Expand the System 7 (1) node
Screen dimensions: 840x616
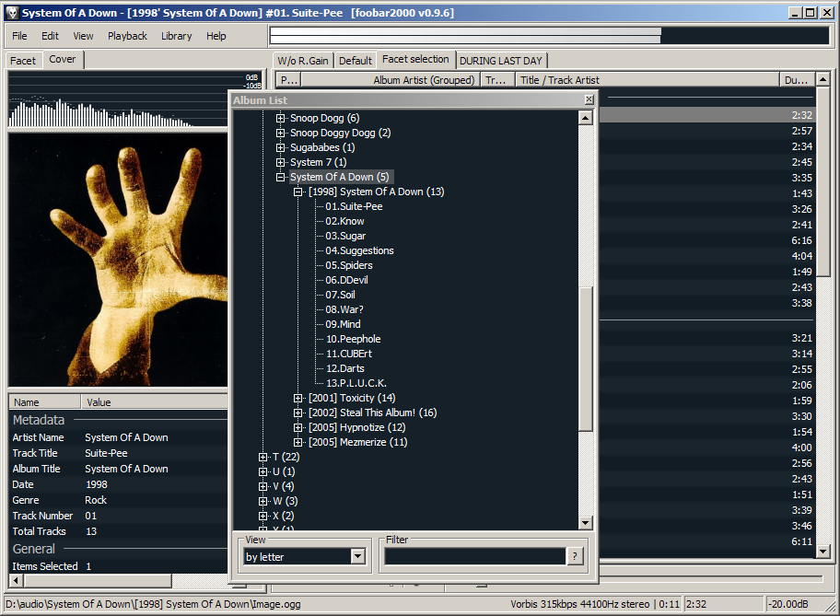pyautogui.click(x=280, y=162)
